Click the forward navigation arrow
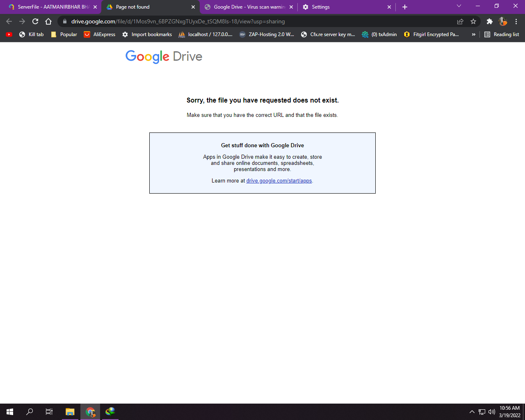 pos(22,21)
